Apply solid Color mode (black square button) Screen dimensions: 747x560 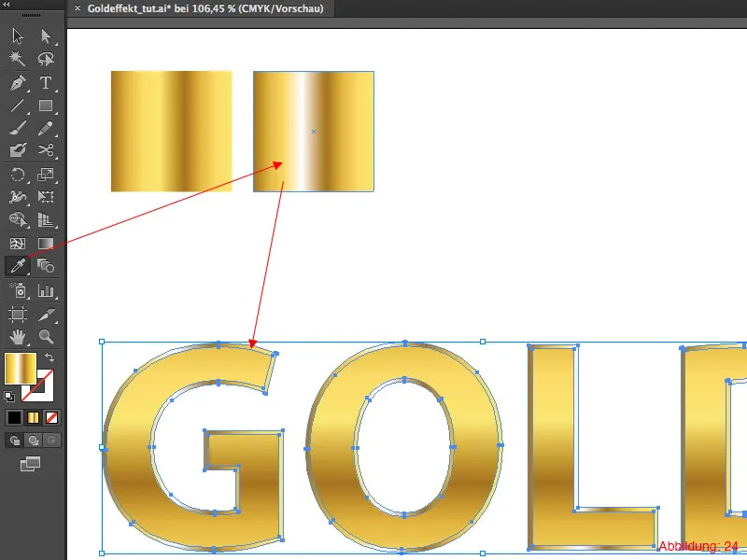(x=14, y=418)
